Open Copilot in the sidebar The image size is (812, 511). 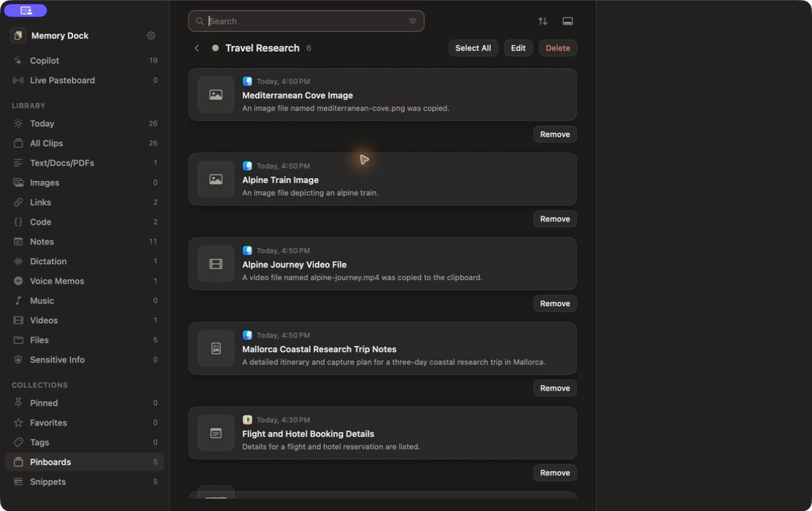pos(84,61)
